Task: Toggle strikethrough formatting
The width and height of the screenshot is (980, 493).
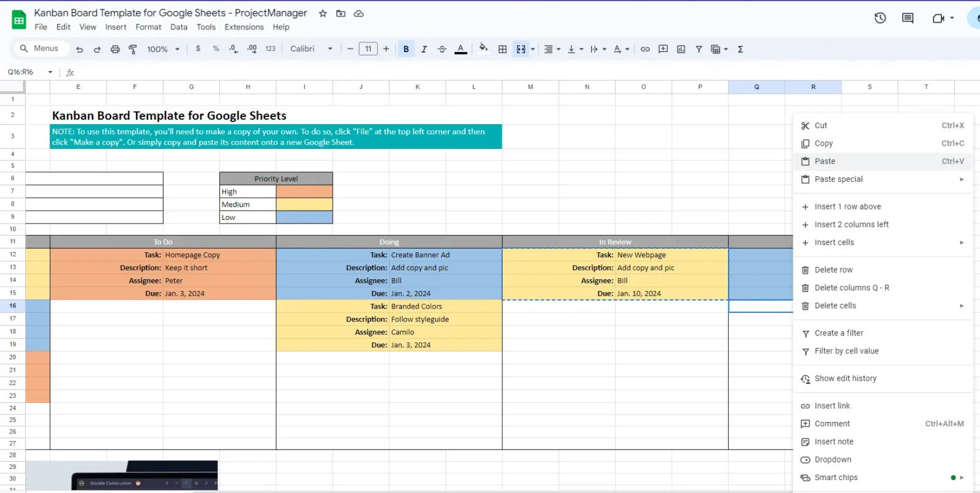Action: (x=442, y=49)
